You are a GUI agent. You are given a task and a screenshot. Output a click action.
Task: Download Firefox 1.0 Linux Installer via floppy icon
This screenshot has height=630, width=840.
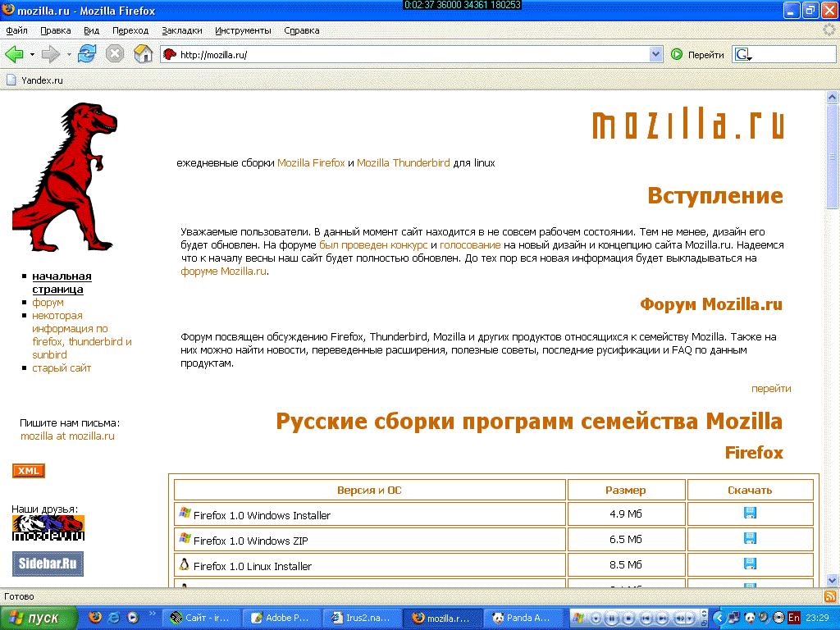point(750,564)
